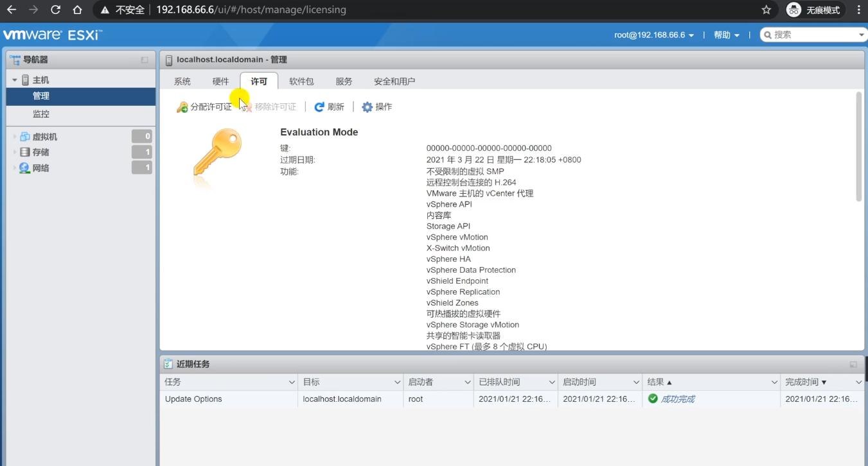Screen dimensions: 868x466
Task: Click the license panel vertical scrollbar
Action: (859, 148)
